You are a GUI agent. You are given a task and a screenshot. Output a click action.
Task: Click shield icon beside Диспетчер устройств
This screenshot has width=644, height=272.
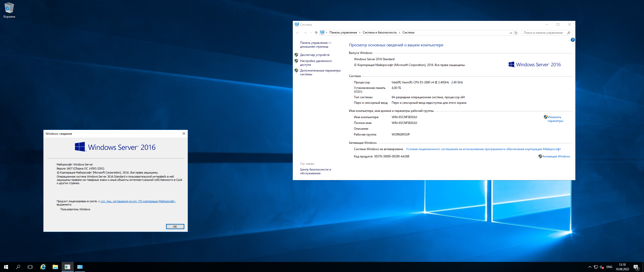coord(296,55)
